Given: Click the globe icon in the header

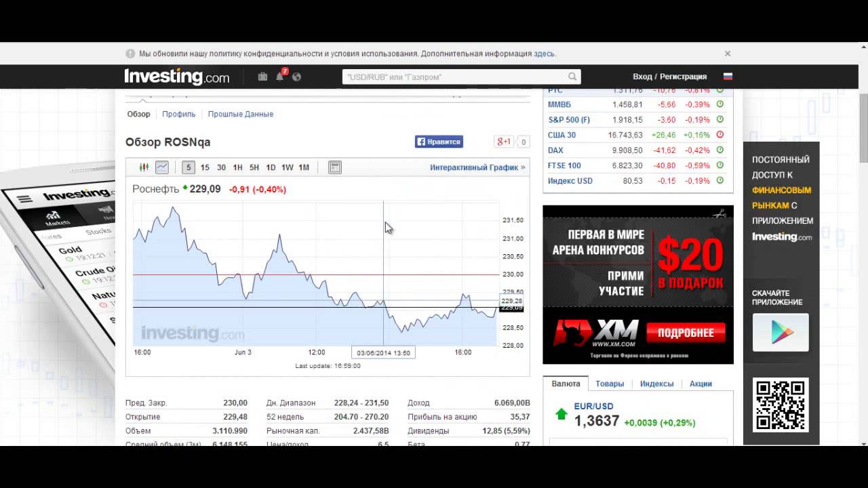Looking at the screenshot, I should click(296, 77).
